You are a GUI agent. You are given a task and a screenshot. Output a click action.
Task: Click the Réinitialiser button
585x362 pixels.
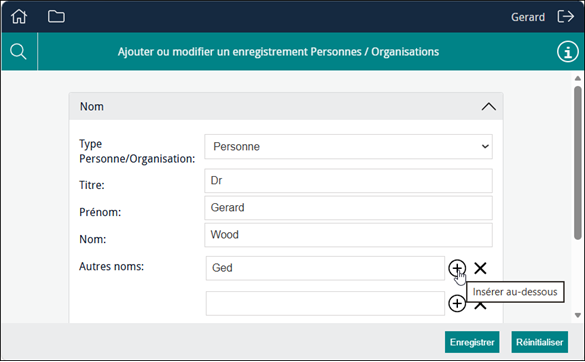pyautogui.click(x=539, y=342)
